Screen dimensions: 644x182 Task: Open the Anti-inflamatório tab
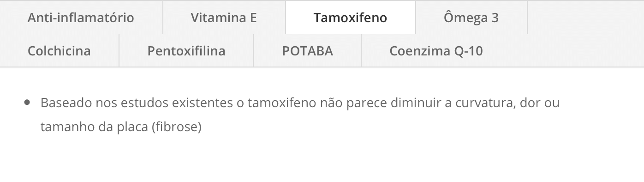click(x=81, y=18)
